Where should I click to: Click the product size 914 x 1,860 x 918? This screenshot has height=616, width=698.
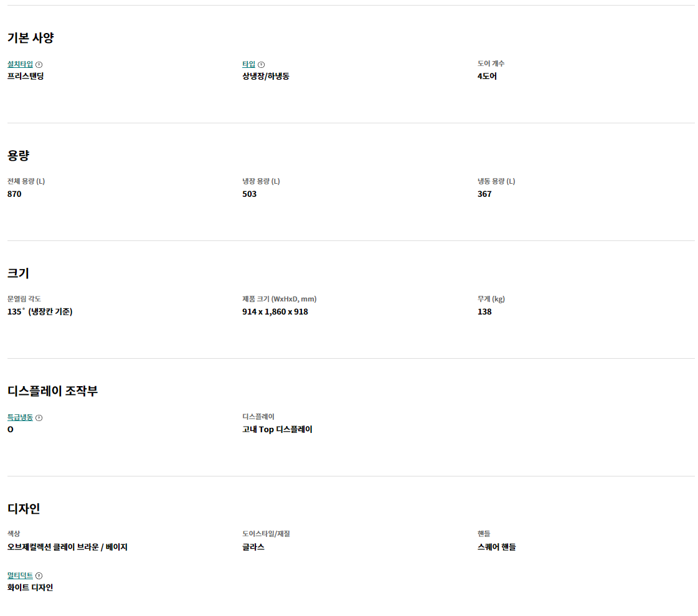[275, 312]
